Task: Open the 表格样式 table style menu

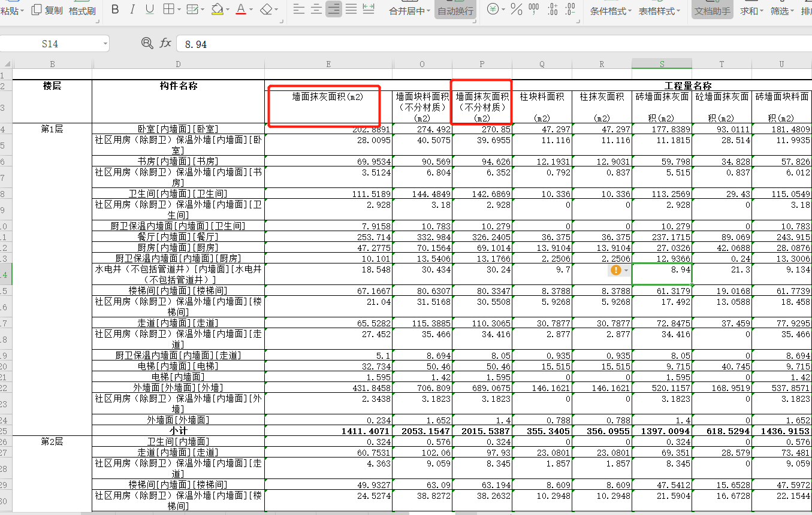Action: [659, 11]
